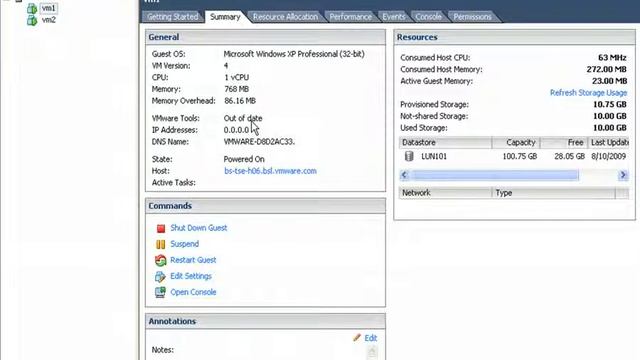640x360 pixels.
Task: Sort by Capacity column header
Action: pyautogui.click(x=516, y=142)
